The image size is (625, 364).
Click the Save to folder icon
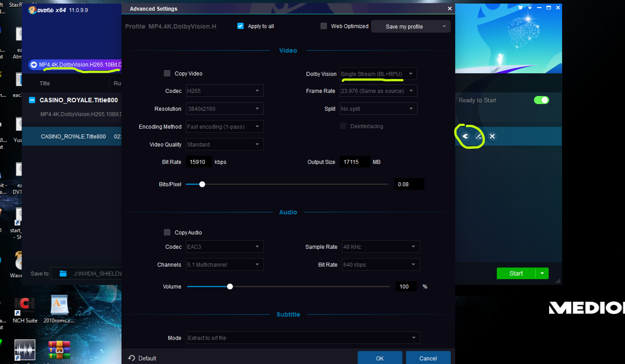(63, 273)
